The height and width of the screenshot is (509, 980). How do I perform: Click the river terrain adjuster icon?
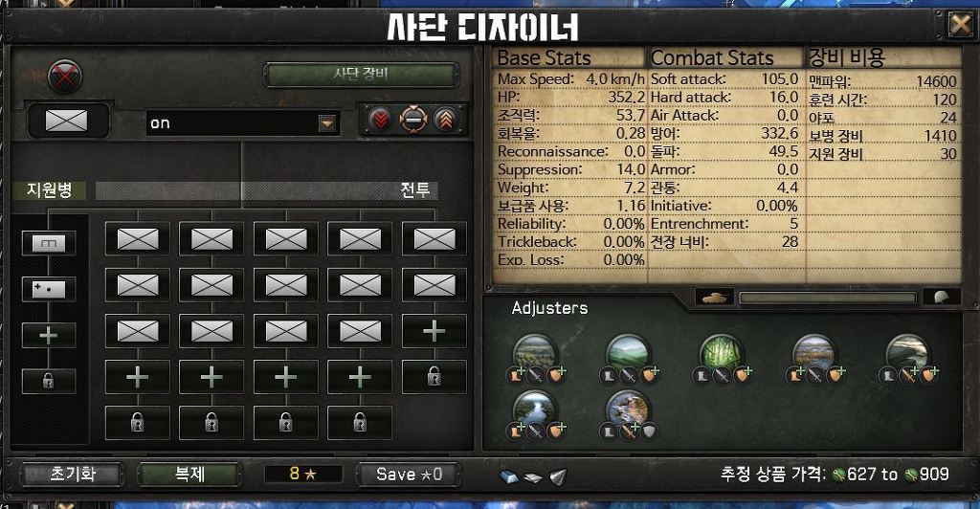(534, 410)
